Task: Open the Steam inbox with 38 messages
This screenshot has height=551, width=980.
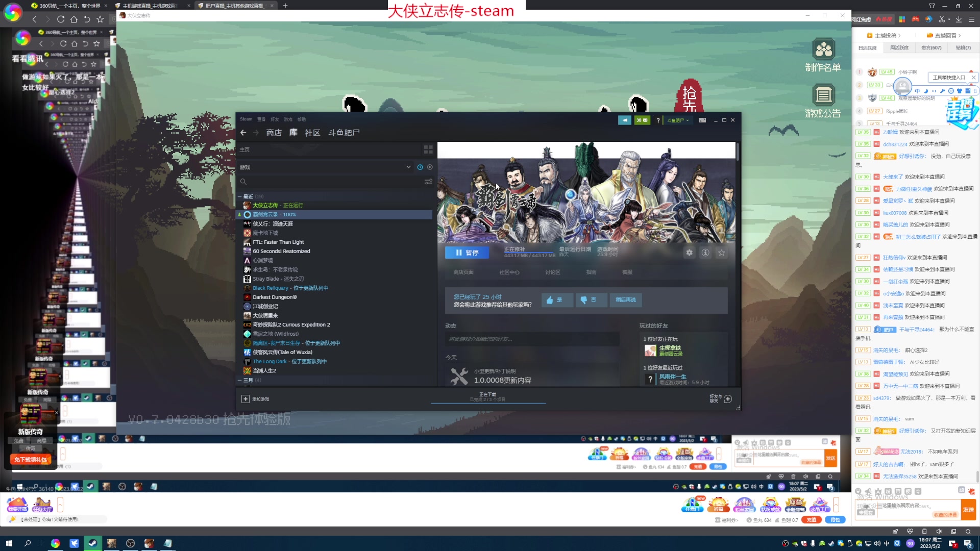Action: tap(642, 120)
